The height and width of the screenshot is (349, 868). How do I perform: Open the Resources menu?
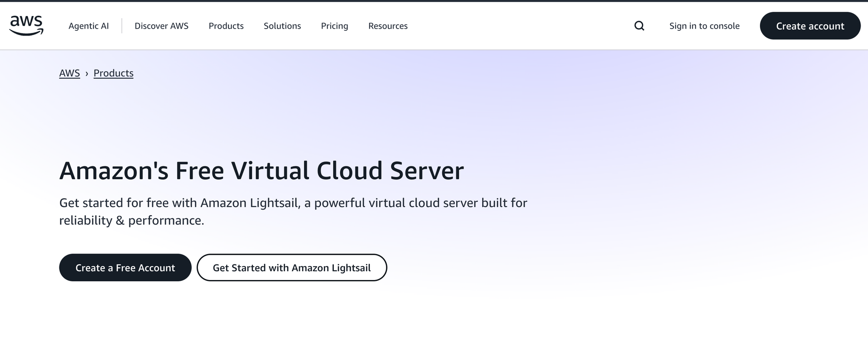[388, 26]
